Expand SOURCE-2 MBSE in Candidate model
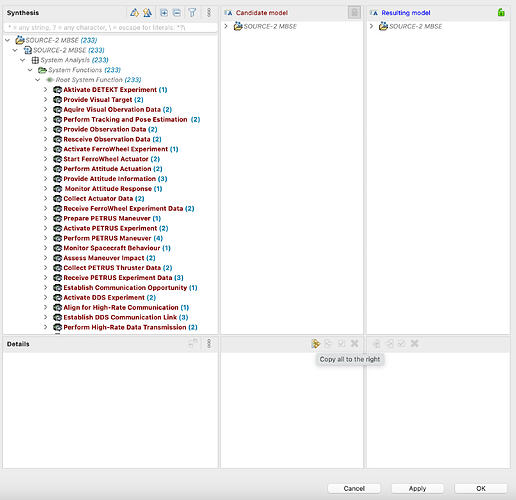 226,26
